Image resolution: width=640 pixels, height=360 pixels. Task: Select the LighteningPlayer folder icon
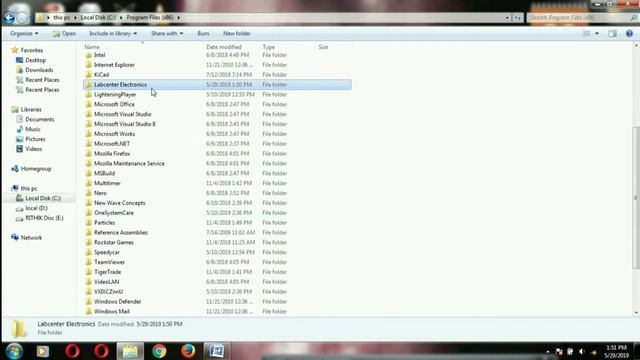(x=89, y=94)
